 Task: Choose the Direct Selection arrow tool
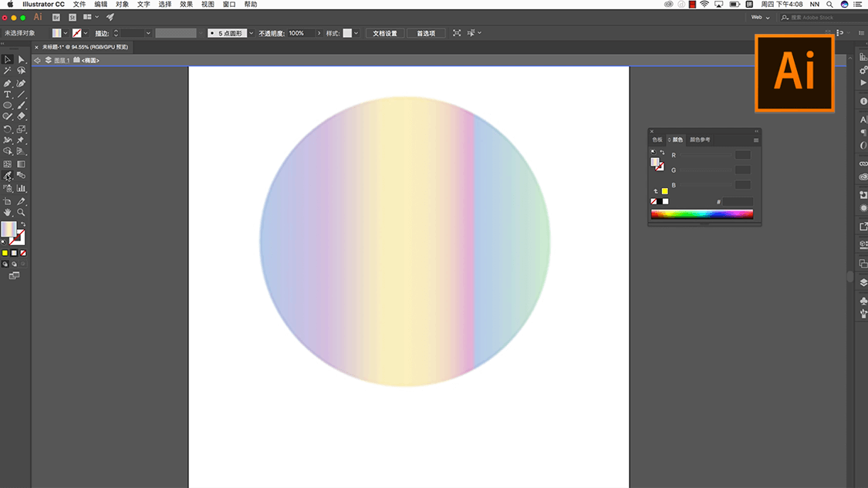[22, 59]
